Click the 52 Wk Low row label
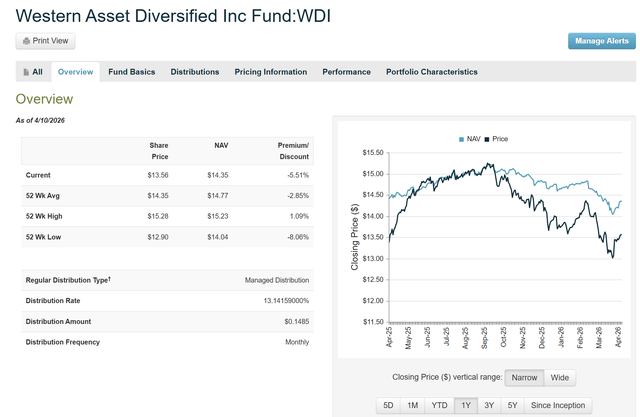The height and width of the screenshot is (417, 640). [x=43, y=237]
